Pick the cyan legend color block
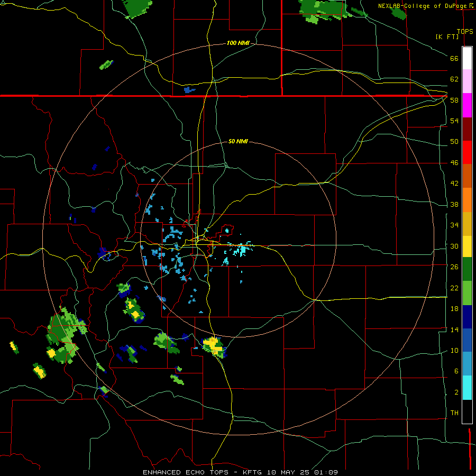This screenshot has height=476, width=476. [x=467, y=388]
